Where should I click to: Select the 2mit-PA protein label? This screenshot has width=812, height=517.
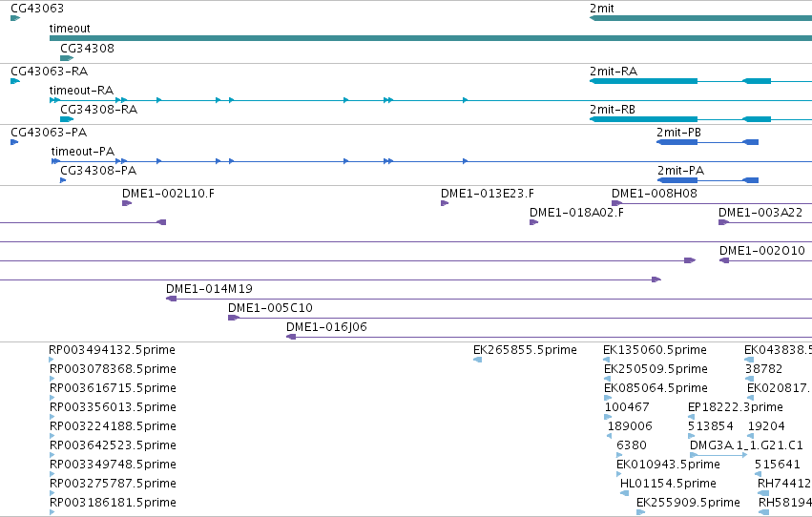coord(681,170)
